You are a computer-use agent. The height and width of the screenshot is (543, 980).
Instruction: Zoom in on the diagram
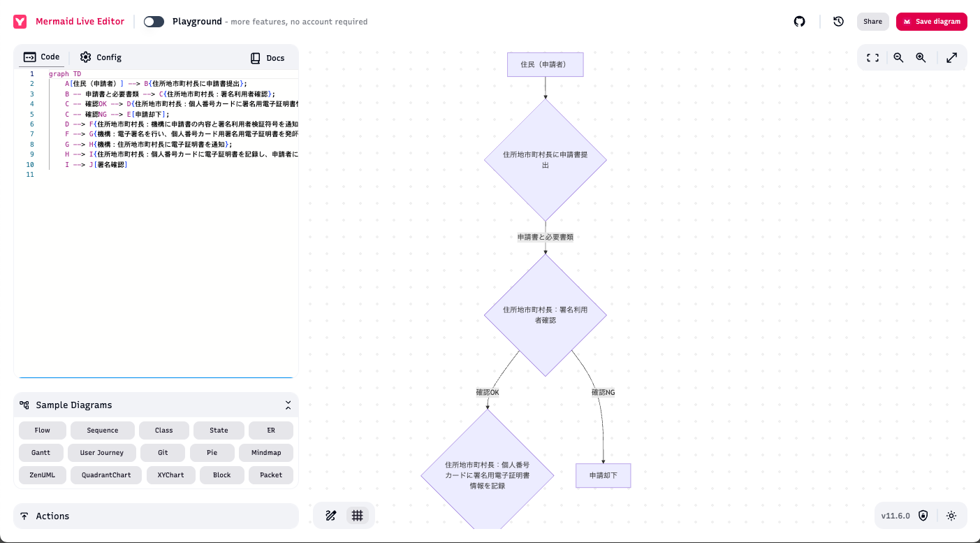[921, 58]
